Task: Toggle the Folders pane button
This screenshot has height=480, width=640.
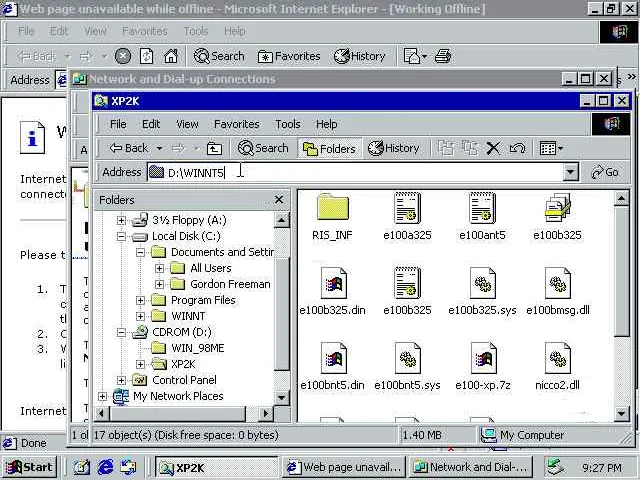Action: pos(329,149)
